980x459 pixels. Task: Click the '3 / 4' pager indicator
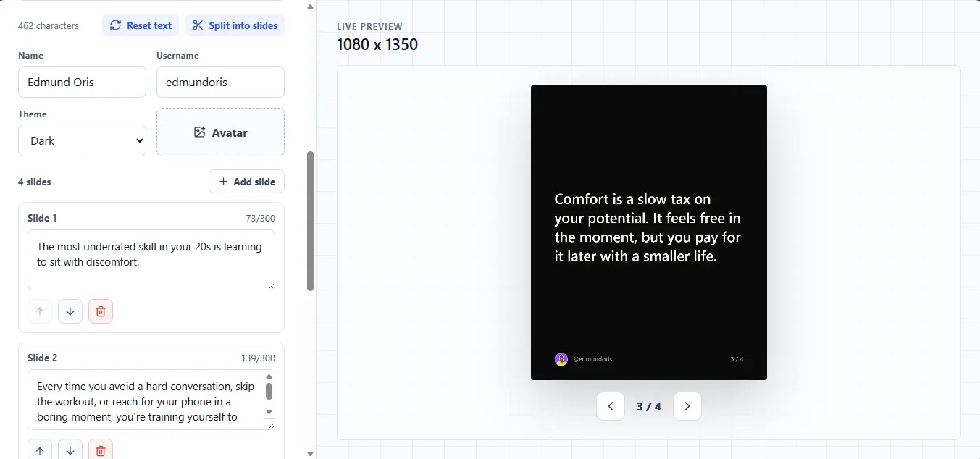tap(649, 406)
